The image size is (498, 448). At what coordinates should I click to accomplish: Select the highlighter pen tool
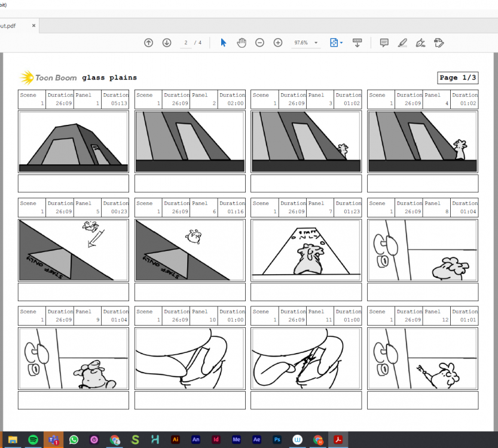(x=402, y=43)
